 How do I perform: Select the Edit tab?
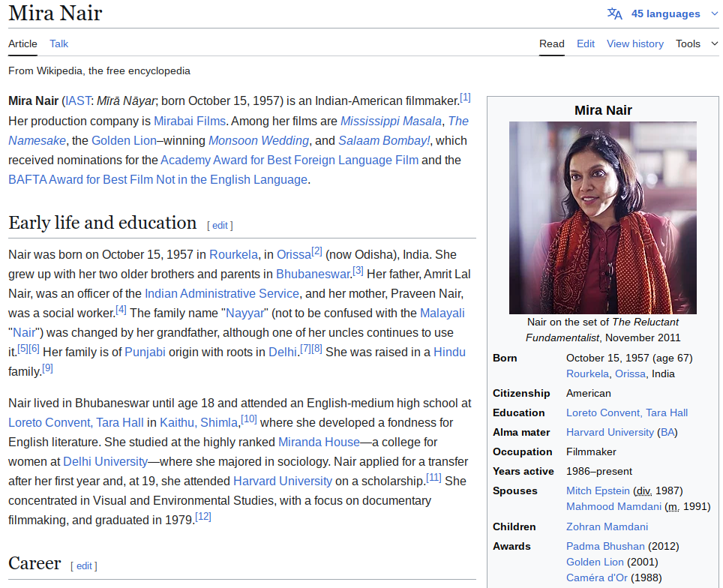[586, 43]
